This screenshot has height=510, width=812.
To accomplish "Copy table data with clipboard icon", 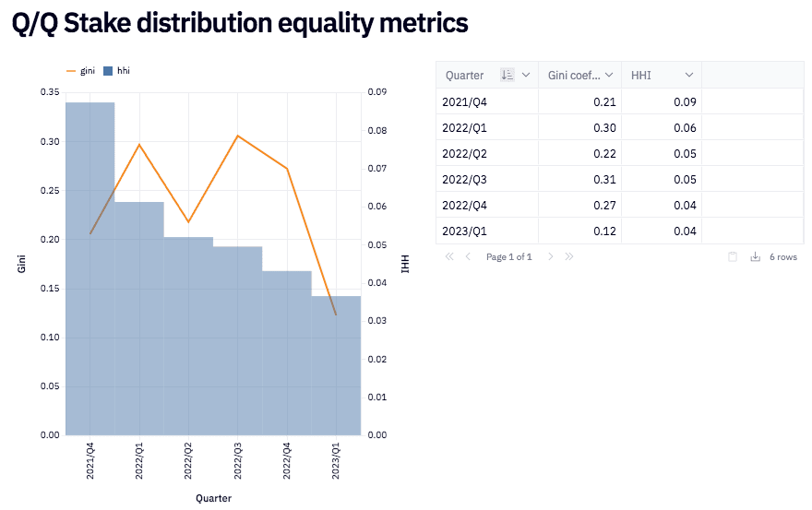I will (x=733, y=256).
